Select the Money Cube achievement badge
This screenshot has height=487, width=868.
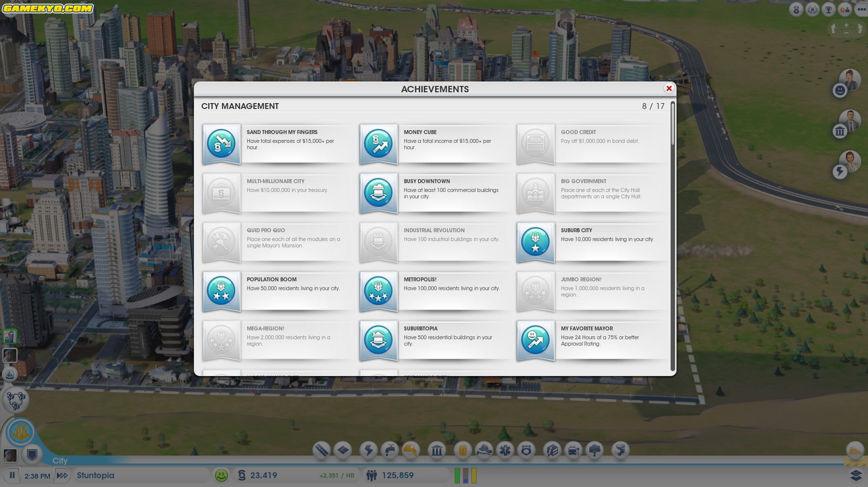point(378,144)
